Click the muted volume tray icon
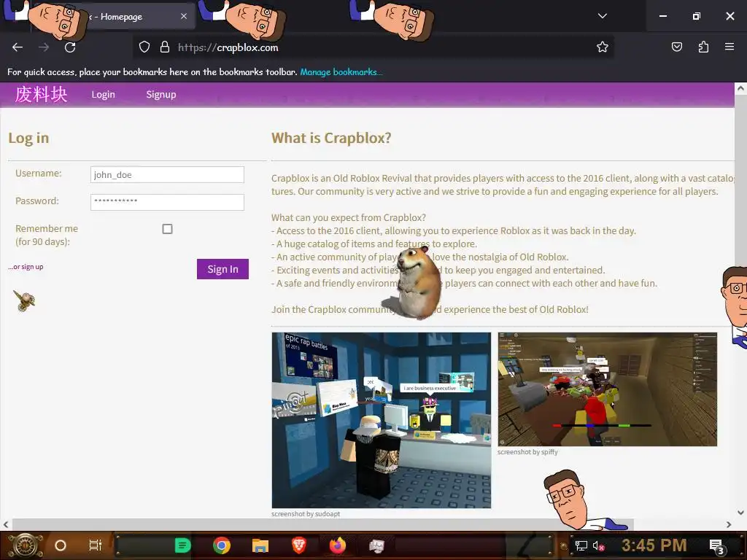Image resolution: width=747 pixels, height=560 pixels. 598,545
